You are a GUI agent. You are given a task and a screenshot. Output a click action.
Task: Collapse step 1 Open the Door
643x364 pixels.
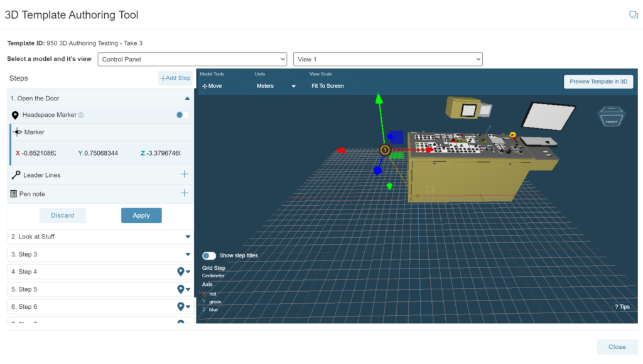[187, 99]
